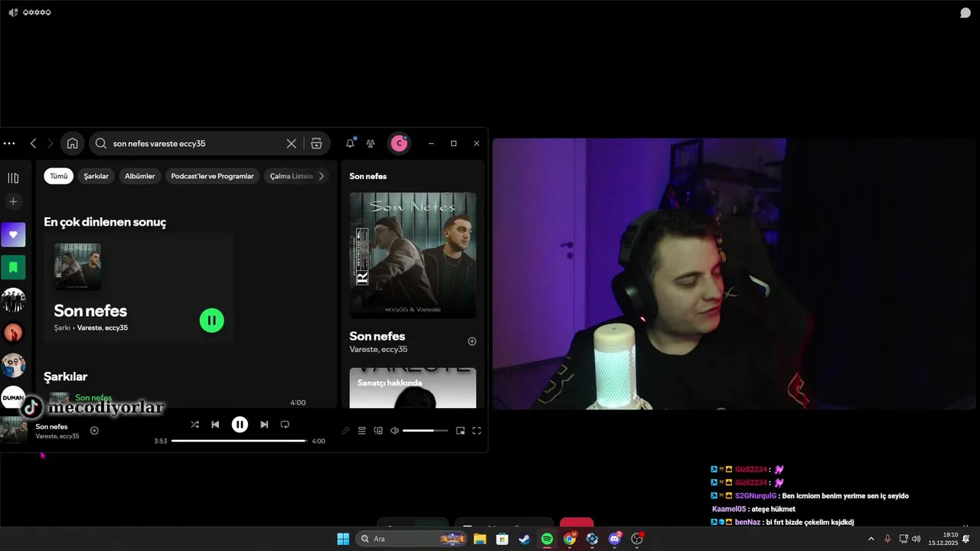Add Son nefes to library in the right panel

(472, 341)
